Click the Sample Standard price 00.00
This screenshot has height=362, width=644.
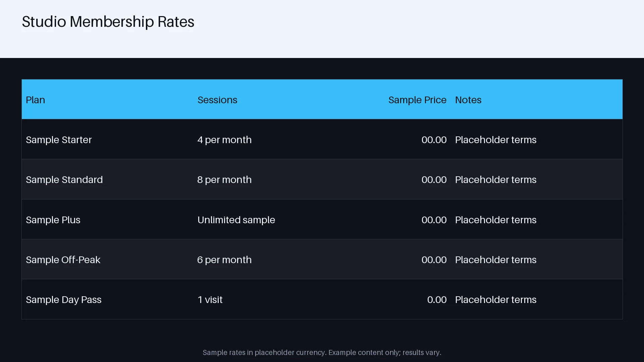click(434, 180)
